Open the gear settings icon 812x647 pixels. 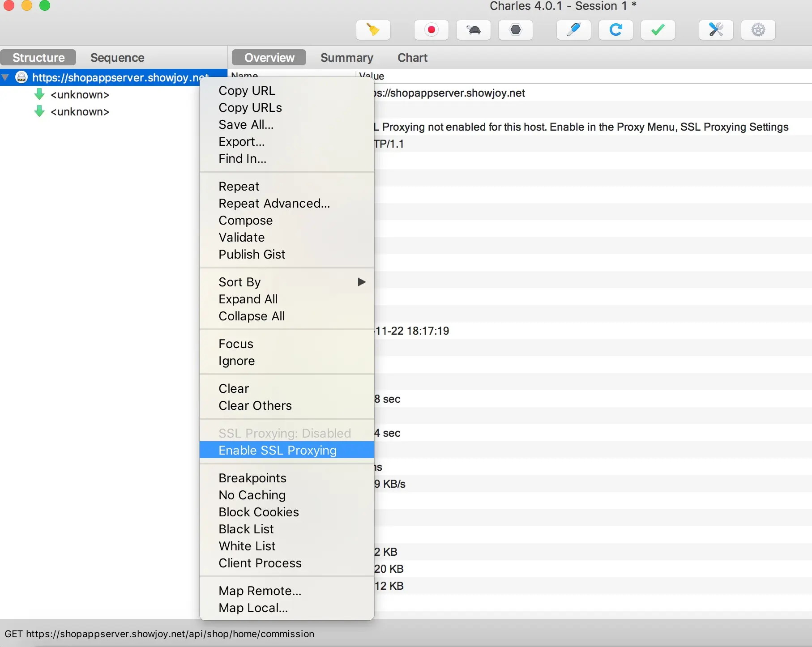coord(758,30)
